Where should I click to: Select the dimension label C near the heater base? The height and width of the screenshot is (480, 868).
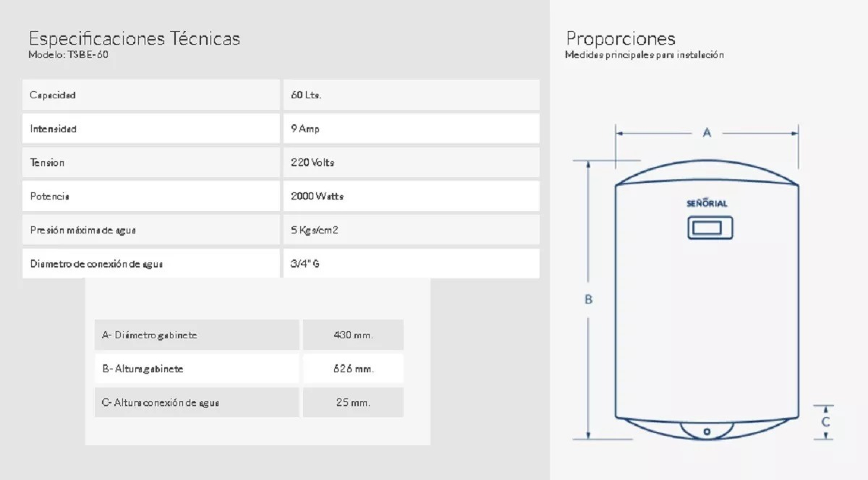click(x=825, y=421)
